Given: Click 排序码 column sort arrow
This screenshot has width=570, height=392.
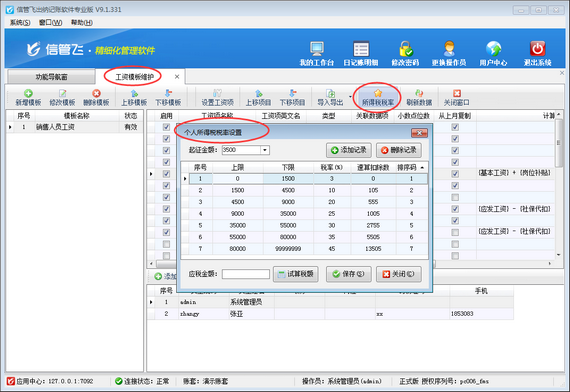Looking at the screenshot, I should tap(422, 168).
